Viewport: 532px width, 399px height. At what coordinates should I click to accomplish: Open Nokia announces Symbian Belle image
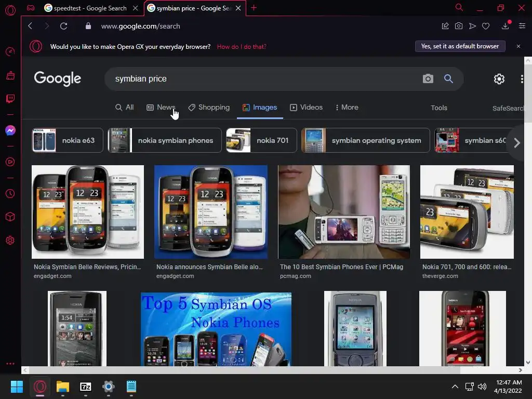[211, 212]
